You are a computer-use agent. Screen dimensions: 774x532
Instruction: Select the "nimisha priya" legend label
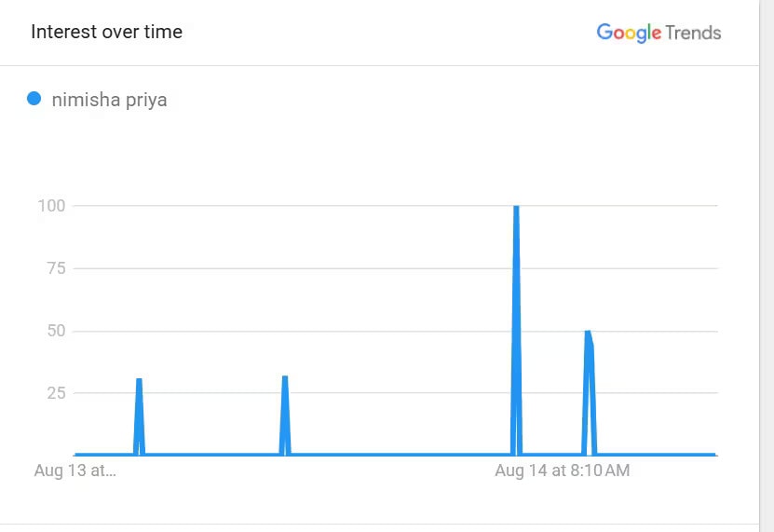click(110, 99)
